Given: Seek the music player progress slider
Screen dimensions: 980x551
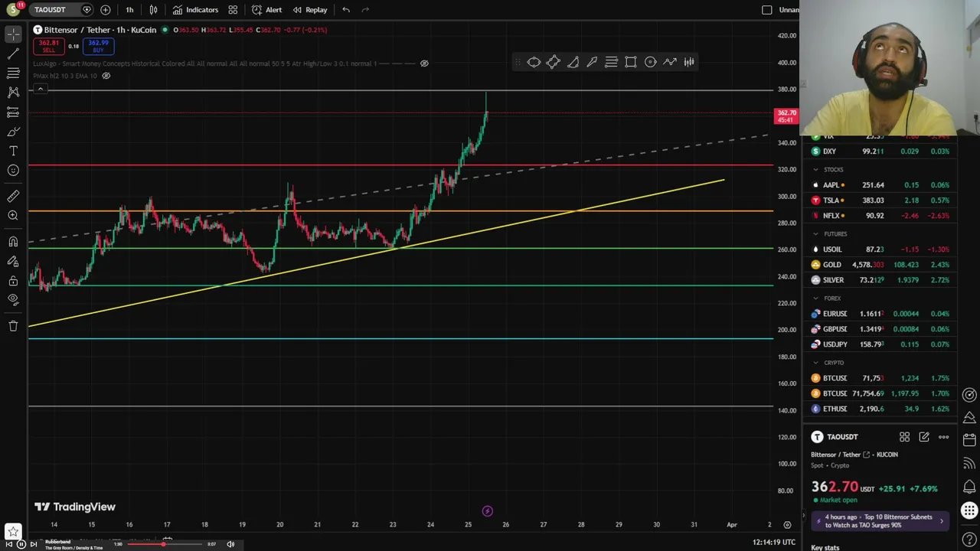Looking at the screenshot, I should coord(165,544).
